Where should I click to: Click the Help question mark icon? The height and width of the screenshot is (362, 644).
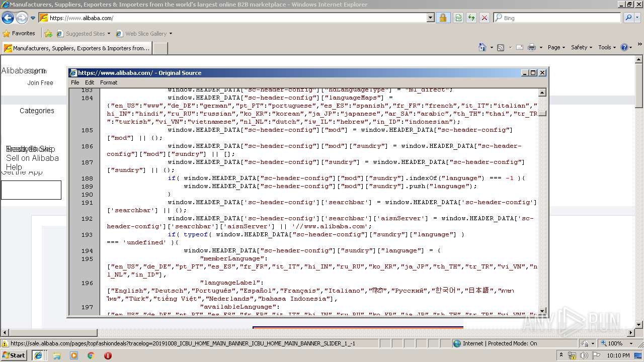click(624, 47)
